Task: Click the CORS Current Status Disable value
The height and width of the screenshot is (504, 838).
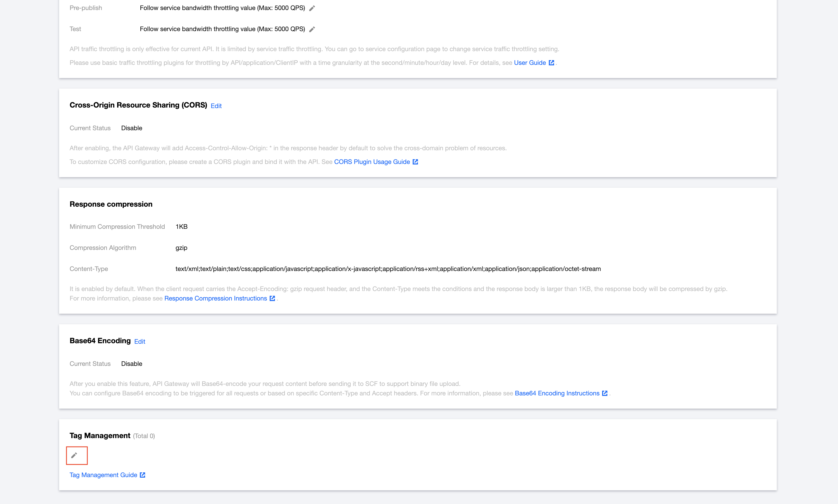Action: pyautogui.click(x=132, y=128)
